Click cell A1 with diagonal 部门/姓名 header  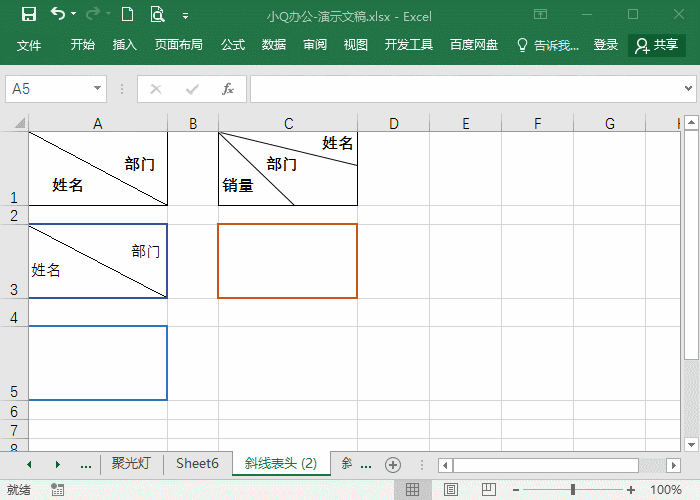(98, 169)
